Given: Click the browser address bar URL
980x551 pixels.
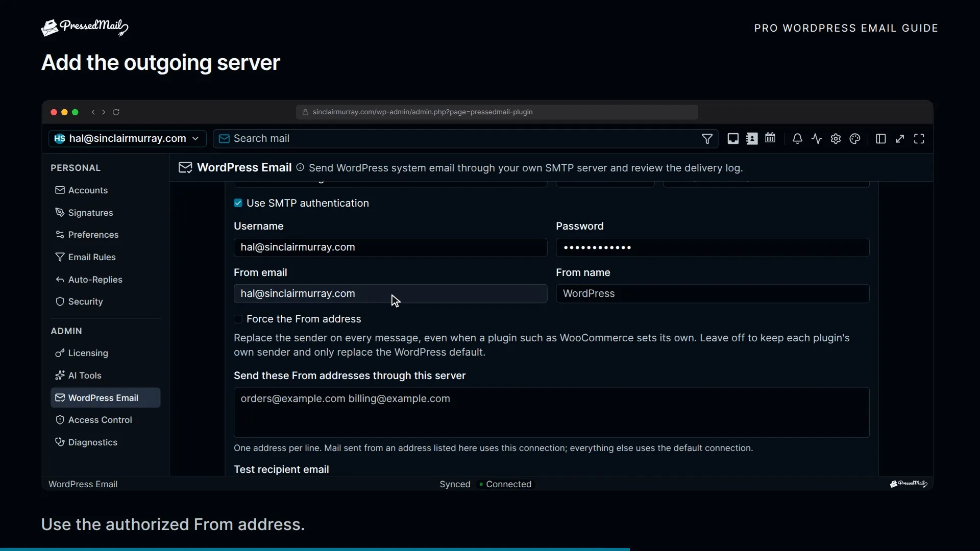Looking at the screenshot, I should pyautogui.click(x=497, y=112).
